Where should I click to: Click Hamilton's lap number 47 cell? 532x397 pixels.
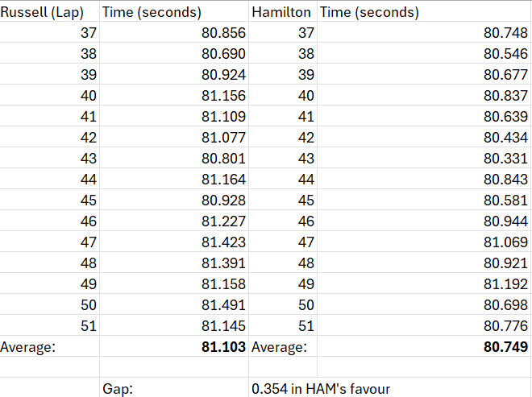coord(283,242)
